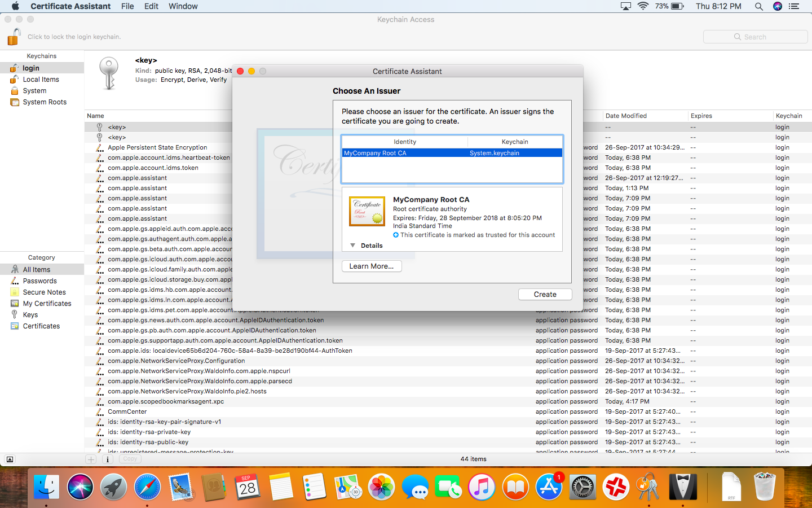The width and height of the screenshot is (812, 508).
Task: Select the login keychain in sidebar
Action: [x=42, y=68]
